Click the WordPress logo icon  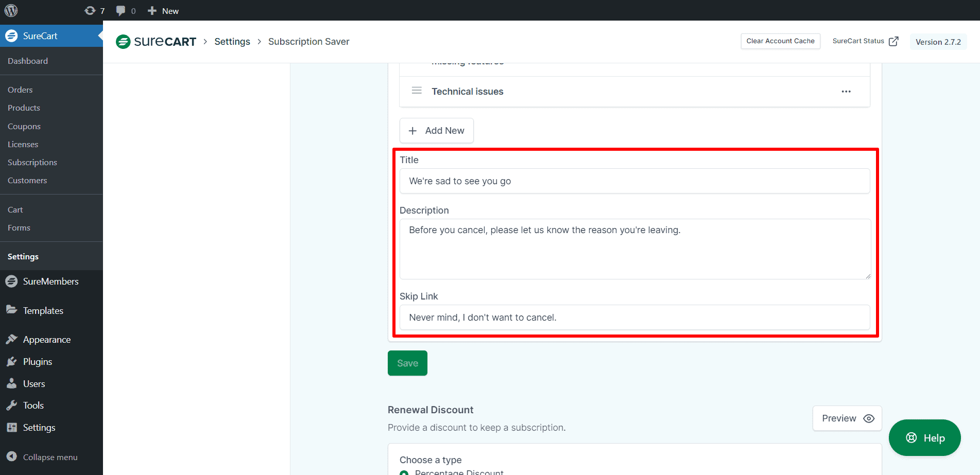coord(11,11)
